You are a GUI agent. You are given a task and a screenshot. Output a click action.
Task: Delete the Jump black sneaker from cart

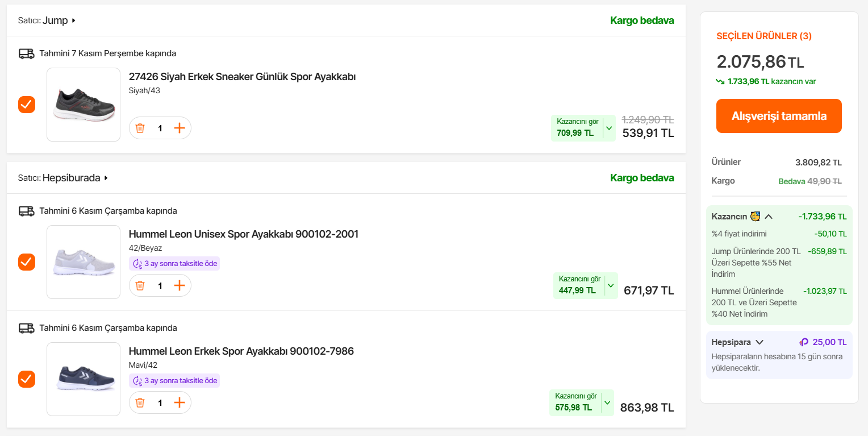140,128
